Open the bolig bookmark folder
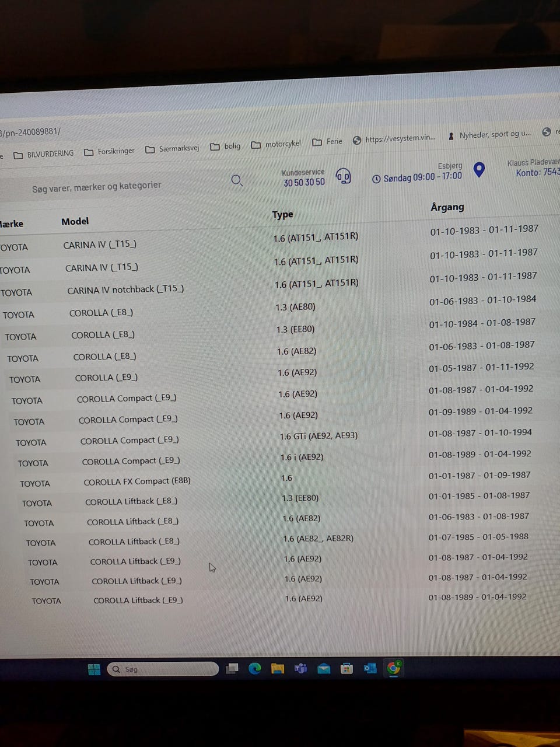560x747 pixels. click(x=225, y=146)
